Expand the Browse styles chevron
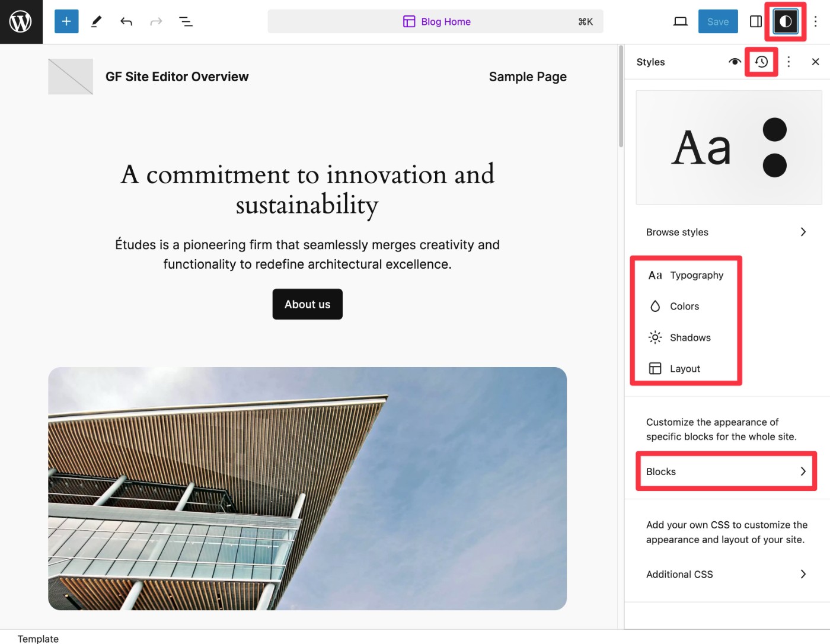The image size is (830, 644). (x=803, y=232)
